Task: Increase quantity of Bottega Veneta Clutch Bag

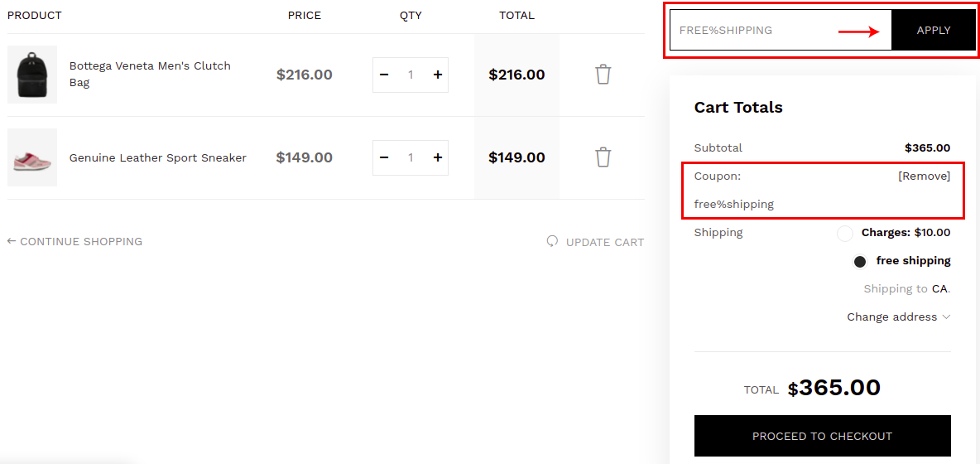Action: pyautogui.click(x=438, y=75)
